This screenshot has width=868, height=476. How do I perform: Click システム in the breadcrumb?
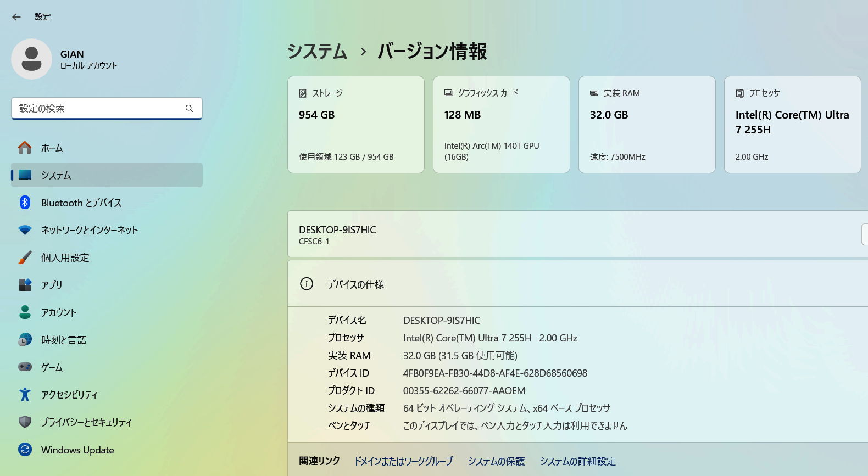pos(318,51)
